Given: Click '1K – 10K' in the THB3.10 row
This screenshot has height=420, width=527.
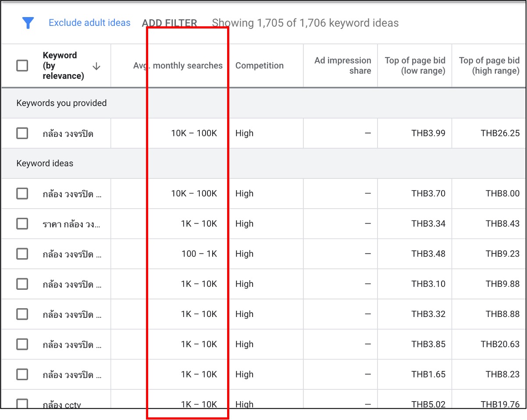Looking at the screenshot, I should tap(199, 284).
